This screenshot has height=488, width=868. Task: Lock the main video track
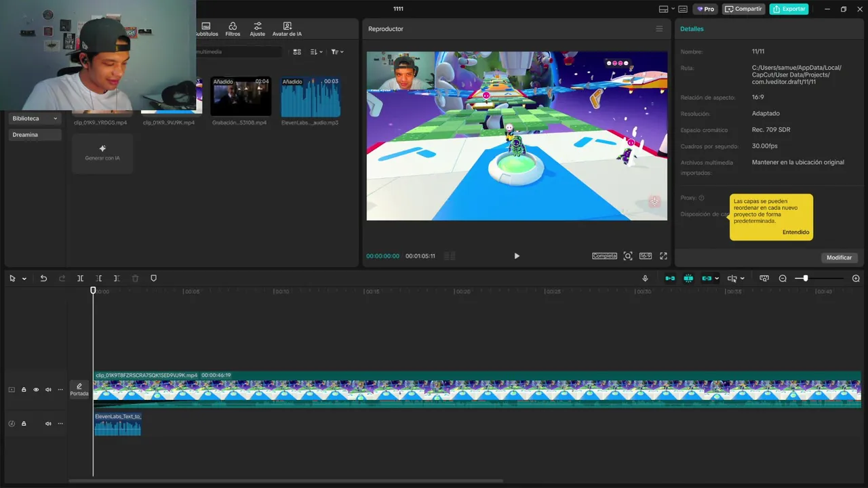tap(24, 390)
